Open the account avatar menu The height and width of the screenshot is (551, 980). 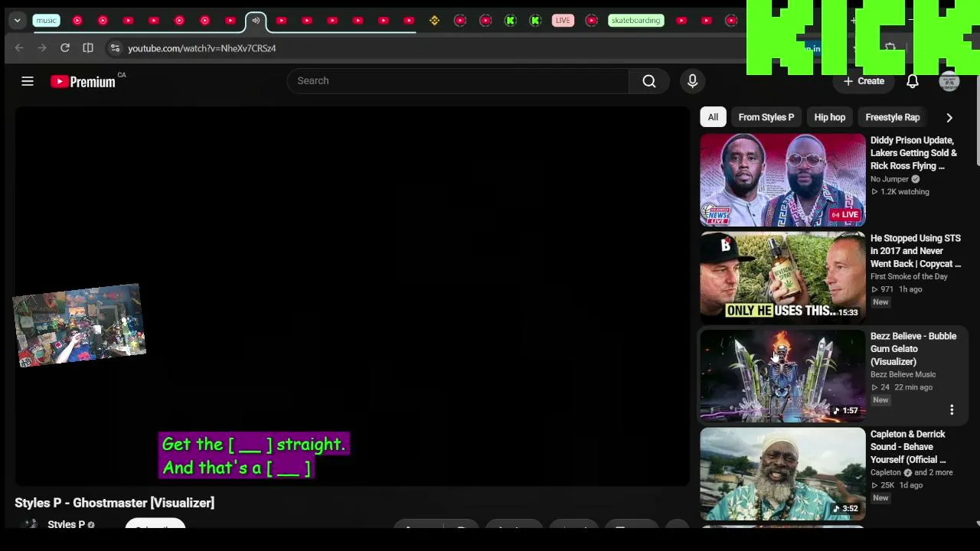click(x=949, y=81)
